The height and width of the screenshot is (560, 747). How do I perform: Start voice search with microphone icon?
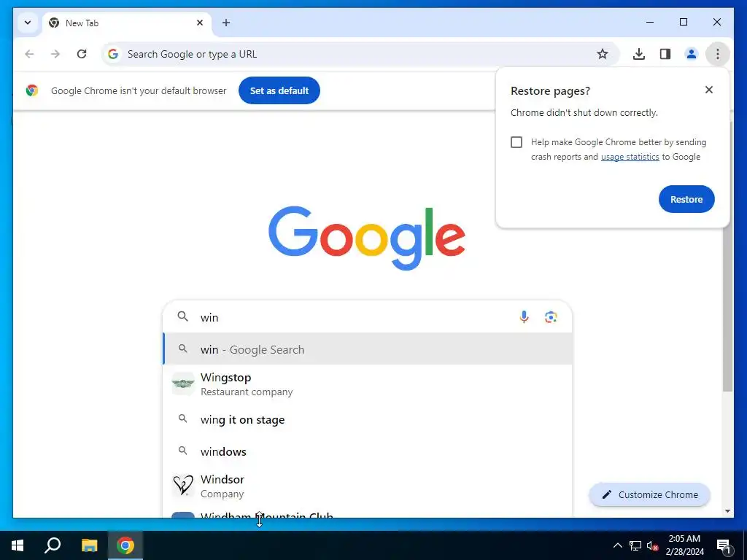524,317
